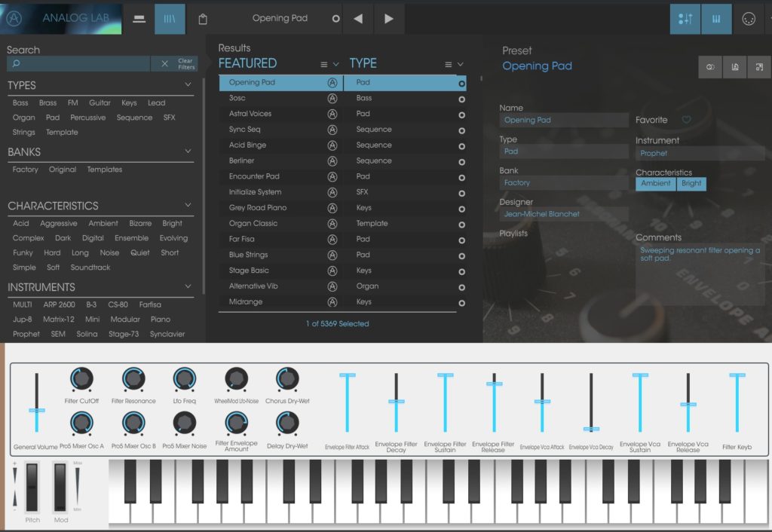Toggle the circle on Encounter Pad row

pyautogui.click(x=462, y=178)
